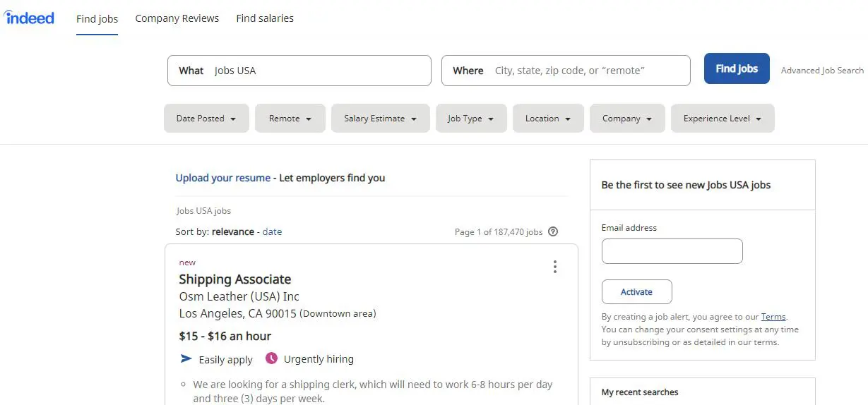Click the Easily apply label
This screenshot has height=405, width=868.
pos(225,360)
